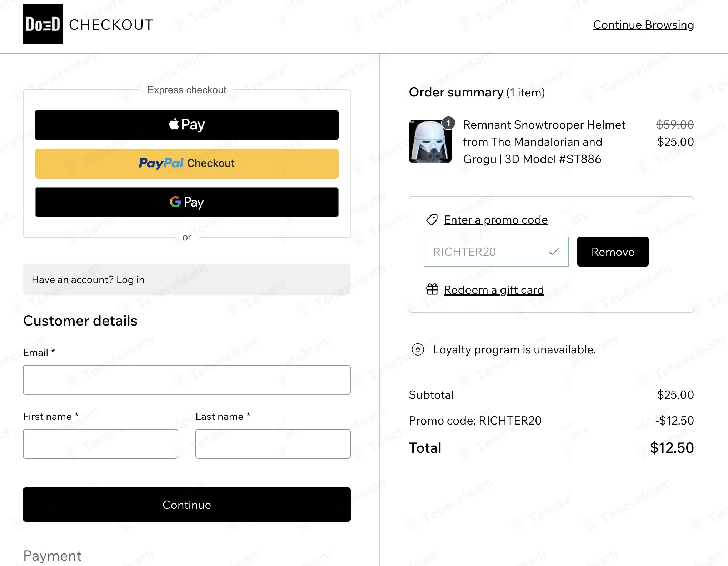Remove the RICHTER20 promo code
The width and height of the screenshot is (728, 566).
613,252
